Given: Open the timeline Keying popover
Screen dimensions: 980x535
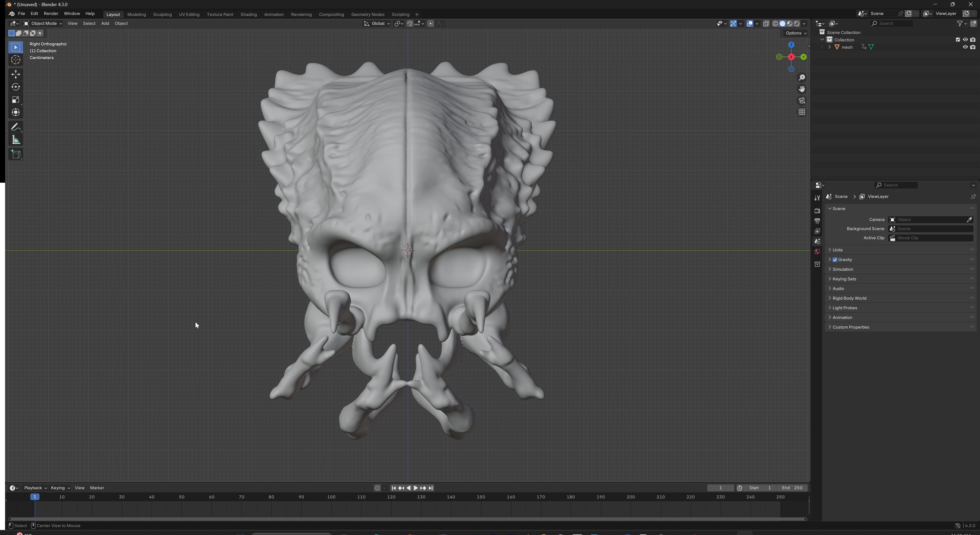Looking at the screenshot, I should [x=60, y=488].
